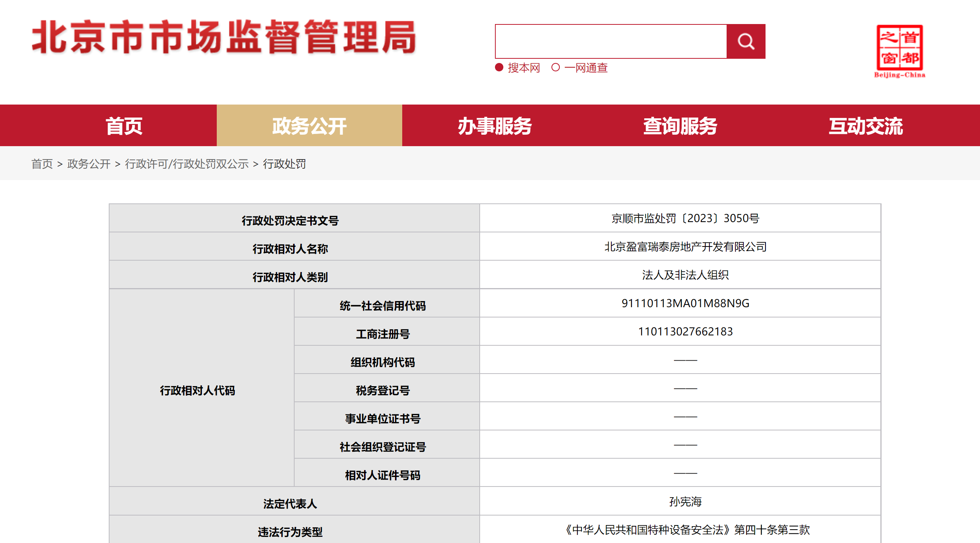Click the 组织机构代码 label cell
980x543 pixels.
tap(387, 360)
